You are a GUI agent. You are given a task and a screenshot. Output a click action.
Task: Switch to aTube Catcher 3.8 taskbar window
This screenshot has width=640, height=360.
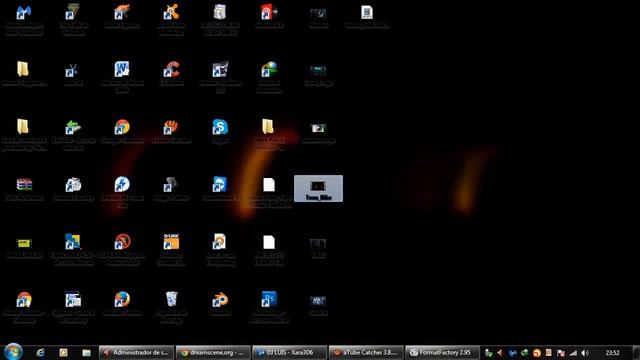[366, 352]
